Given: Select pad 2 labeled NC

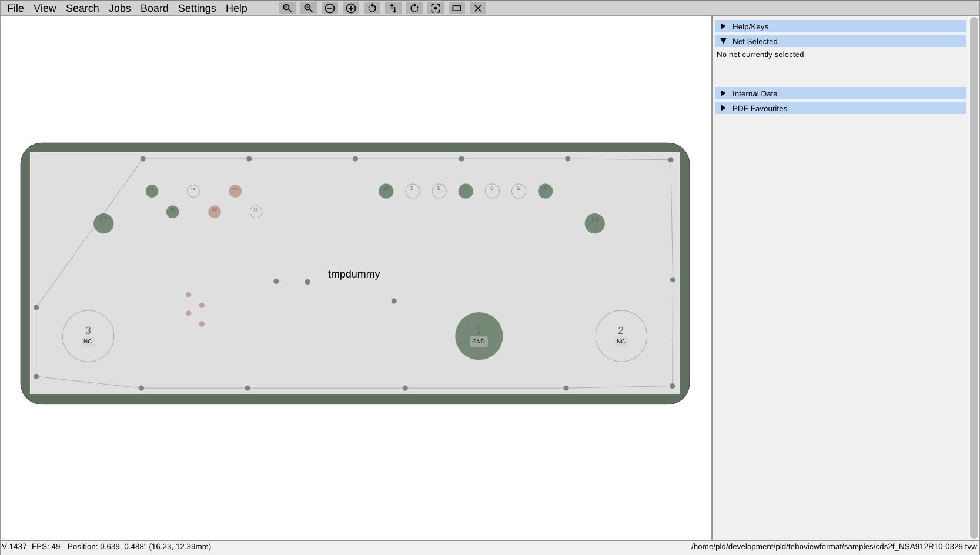Looking at the screenshot, I should coord(621,336).
